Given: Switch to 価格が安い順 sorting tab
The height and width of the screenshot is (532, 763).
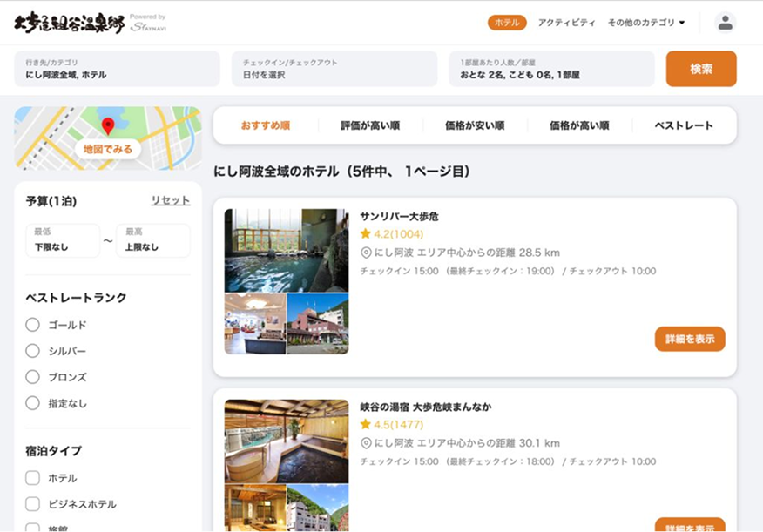Looking at the screenshot, I should (x=475, y=125).
